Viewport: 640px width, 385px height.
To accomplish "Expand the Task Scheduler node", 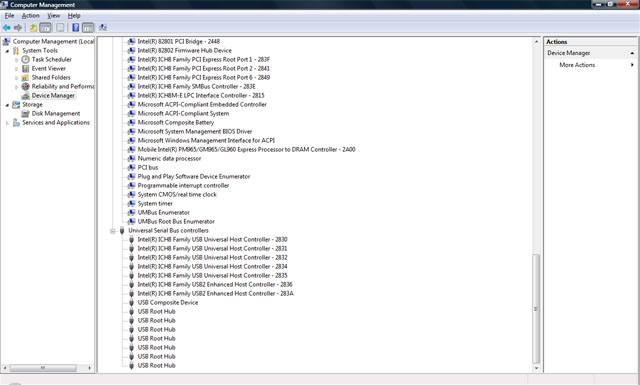I will click(x=16, y=60).
